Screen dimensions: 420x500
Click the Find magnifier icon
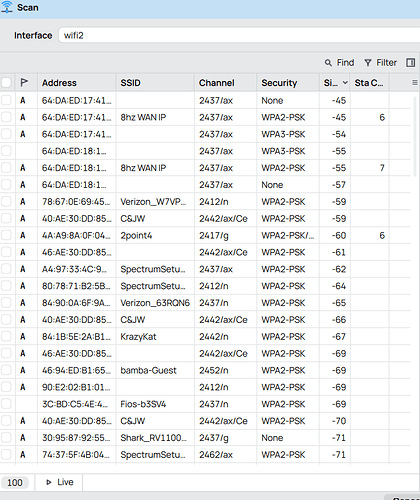click(x=328, y=63)
